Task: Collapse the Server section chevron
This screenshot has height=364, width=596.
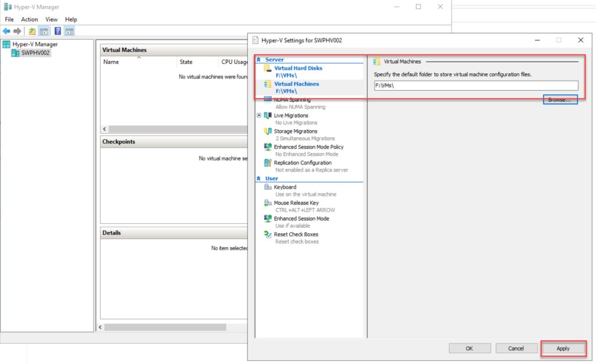Action: coord(258,60)
